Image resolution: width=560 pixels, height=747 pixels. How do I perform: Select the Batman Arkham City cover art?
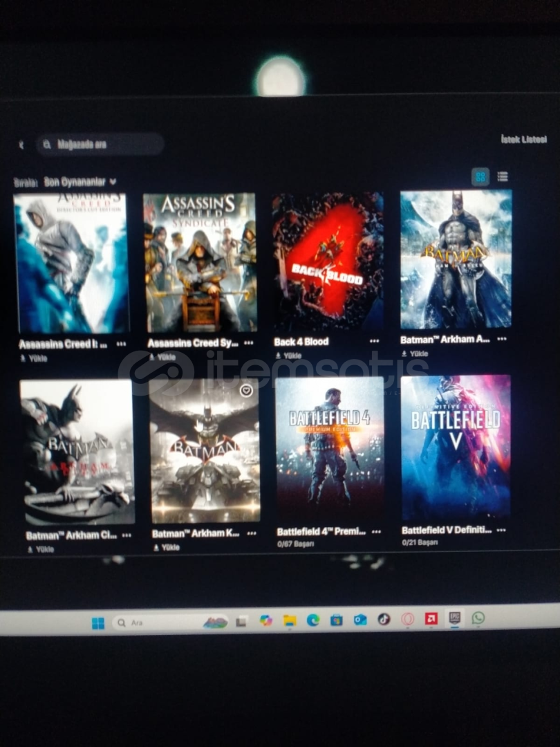[x=77, y=452]
